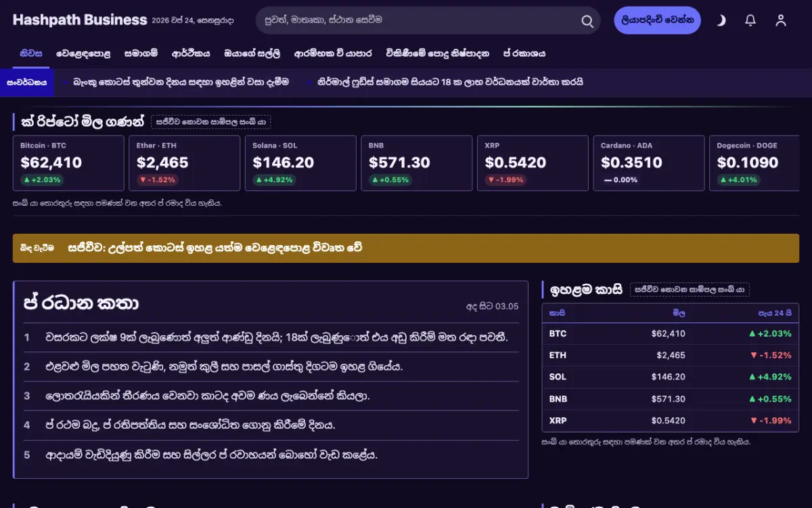Select the BTC row in top coins table

671,334
